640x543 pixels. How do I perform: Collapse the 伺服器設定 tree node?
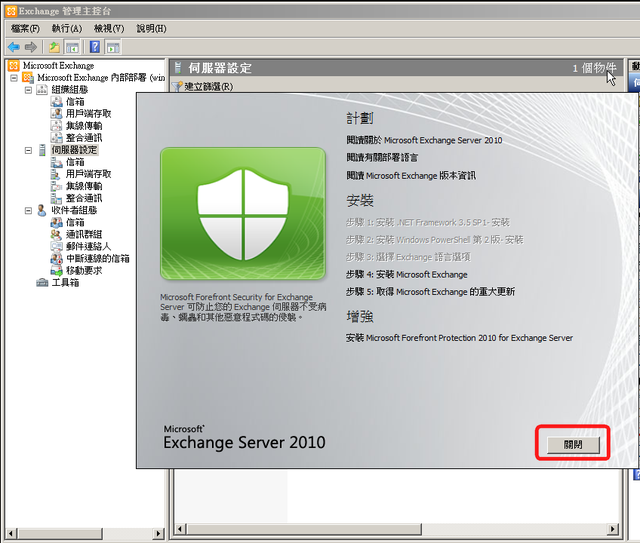point(28,150)
